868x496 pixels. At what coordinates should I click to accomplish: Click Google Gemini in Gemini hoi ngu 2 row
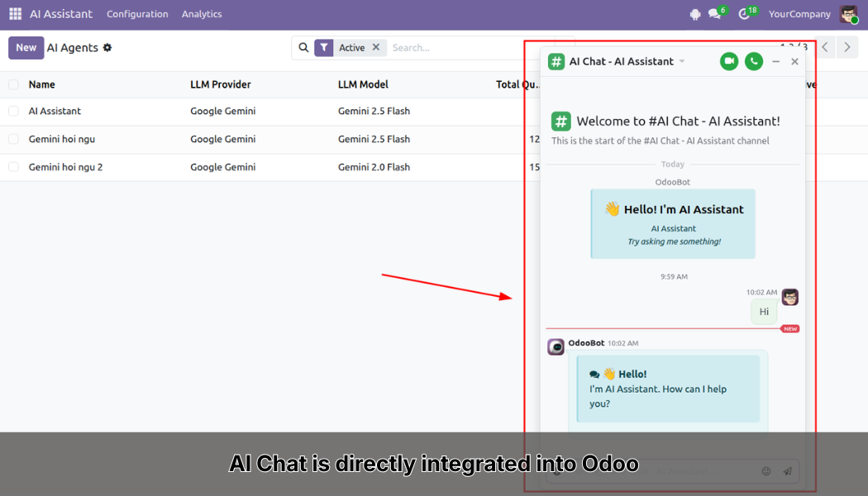tap(223, 167)
